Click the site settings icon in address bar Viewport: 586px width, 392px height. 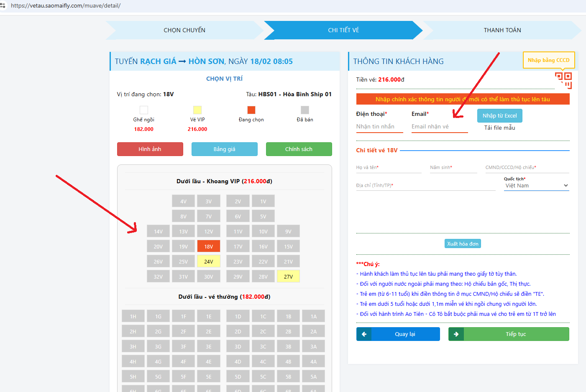[3, 5]
